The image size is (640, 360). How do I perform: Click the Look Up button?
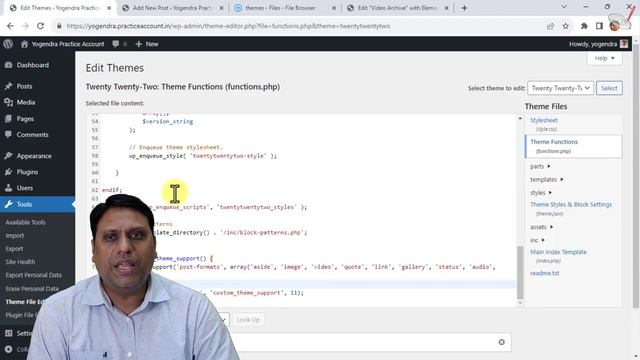pos(248,320)
